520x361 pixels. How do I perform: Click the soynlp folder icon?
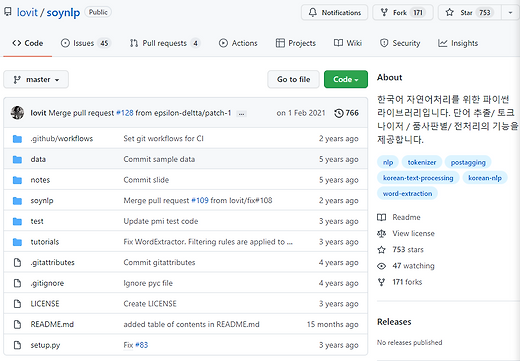click(17, 201)
